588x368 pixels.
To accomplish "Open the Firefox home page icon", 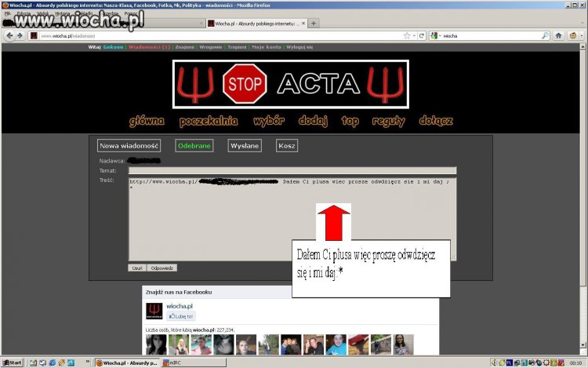I will [x=558, y=35].
